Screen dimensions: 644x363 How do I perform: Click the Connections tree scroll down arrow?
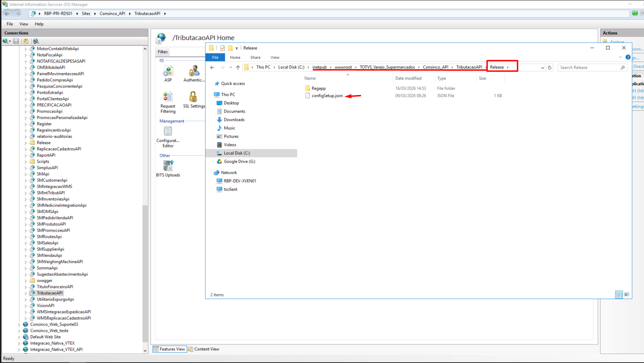pyautogui.click(x=145, y=350)
